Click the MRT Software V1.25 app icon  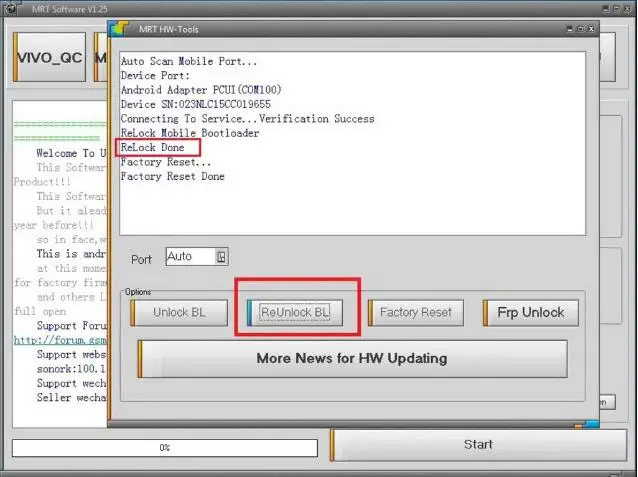[x=11, y=9]
